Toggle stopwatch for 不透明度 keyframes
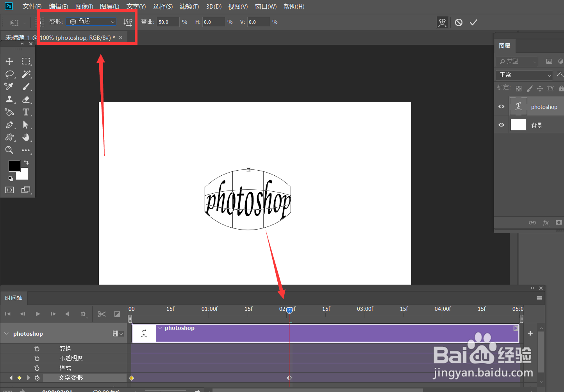 click(x=37, y=358)
